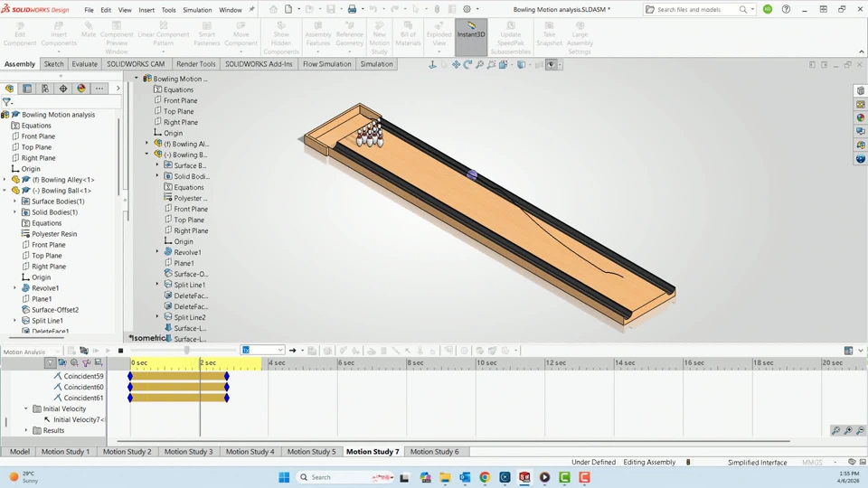Click the 4 sec mark on timeline ruler
The width and height of the screenshot is (868, 488).
(x=277, y=363)
